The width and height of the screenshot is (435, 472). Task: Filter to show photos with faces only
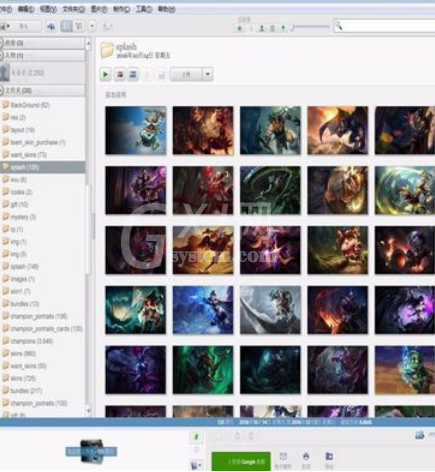(262, 28)
